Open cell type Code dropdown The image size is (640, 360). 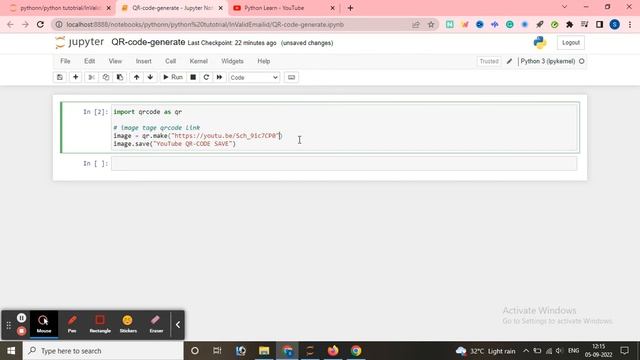point(254,78)
